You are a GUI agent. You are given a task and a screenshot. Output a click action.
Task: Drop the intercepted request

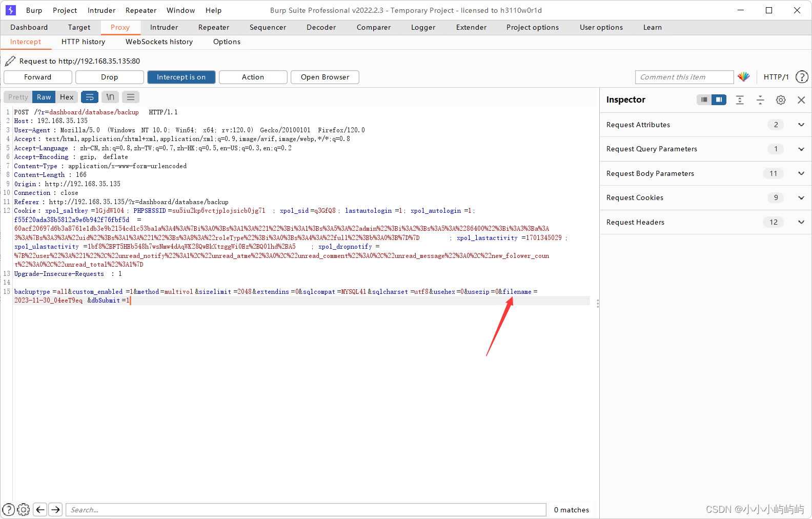(110, 77)
